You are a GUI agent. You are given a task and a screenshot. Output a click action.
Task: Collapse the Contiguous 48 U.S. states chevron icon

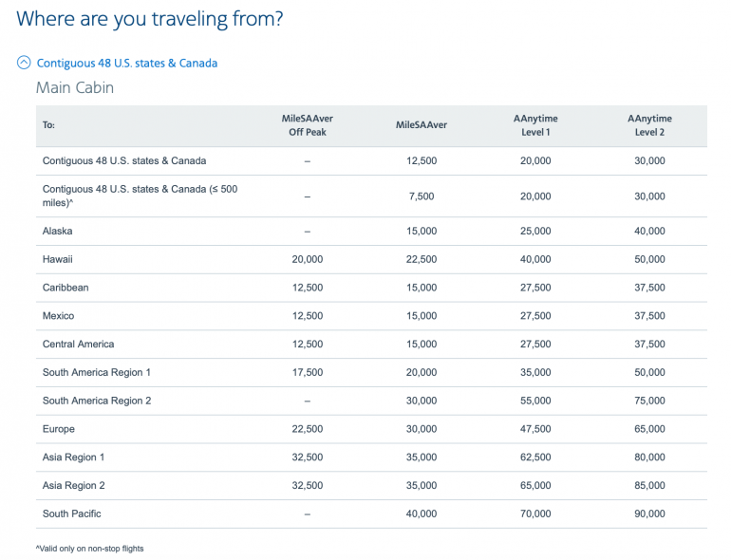[x=24, y=63]
